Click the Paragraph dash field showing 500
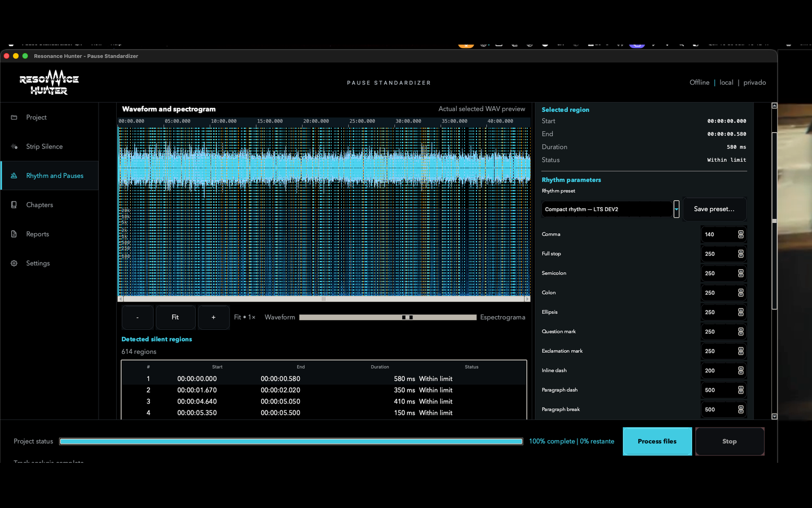Viewport: 812px width, 508px height. point(723,390)
